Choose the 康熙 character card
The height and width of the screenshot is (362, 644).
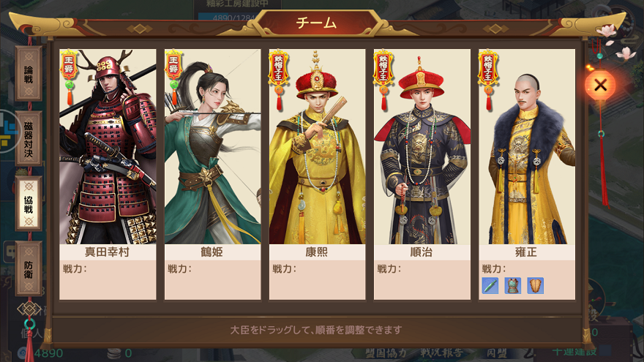pyautogui.click(x=317, y=175)
